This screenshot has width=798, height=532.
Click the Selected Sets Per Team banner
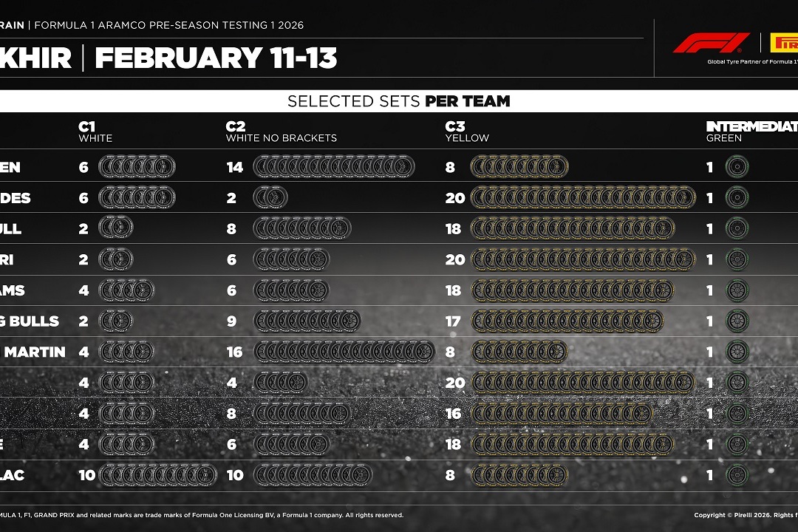pyautogui.click(x=398, y=101)
